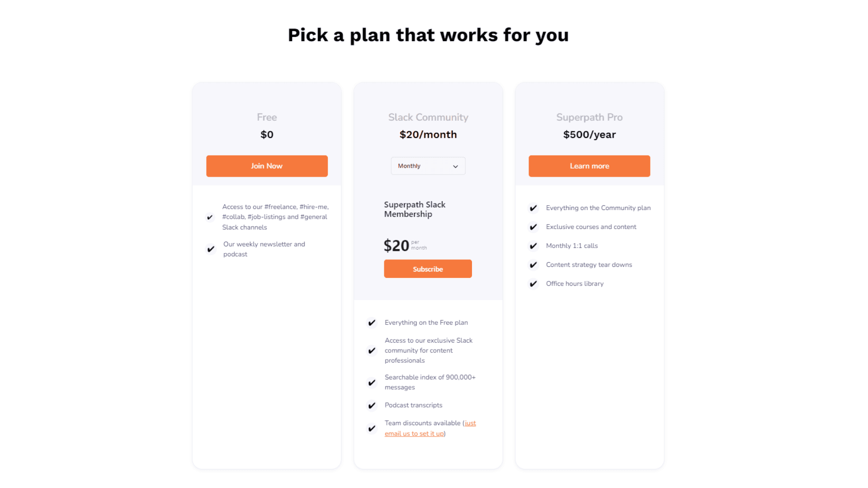Click checkmark beside freelance Slack channels feature
This screenshot has width=868, height=488.
coord(210,217)
